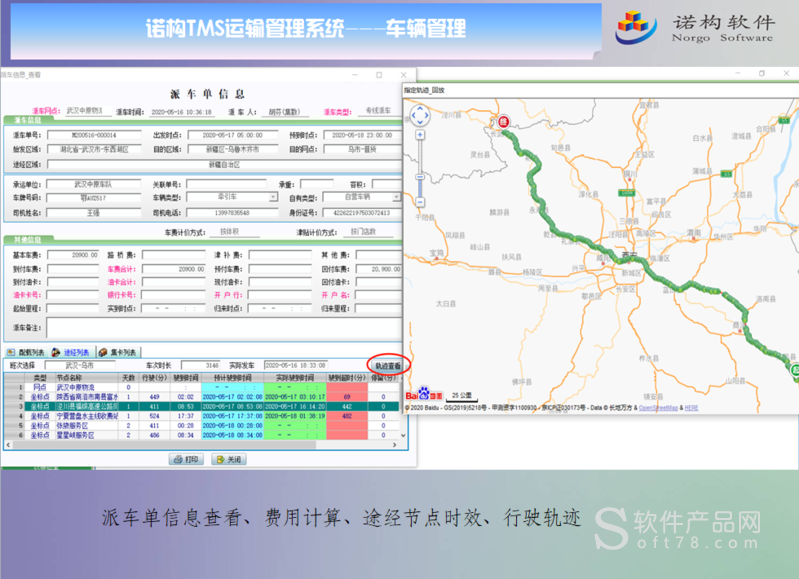The width and height of the screenshot is (799, 579).
Task: Switch to the 集卡列表 tab
Action: 118,352
